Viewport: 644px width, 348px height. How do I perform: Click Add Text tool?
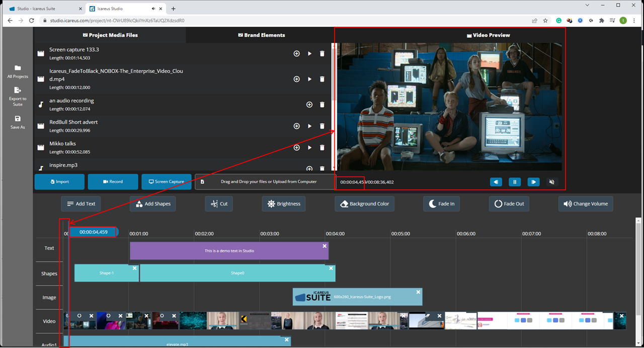81,204
